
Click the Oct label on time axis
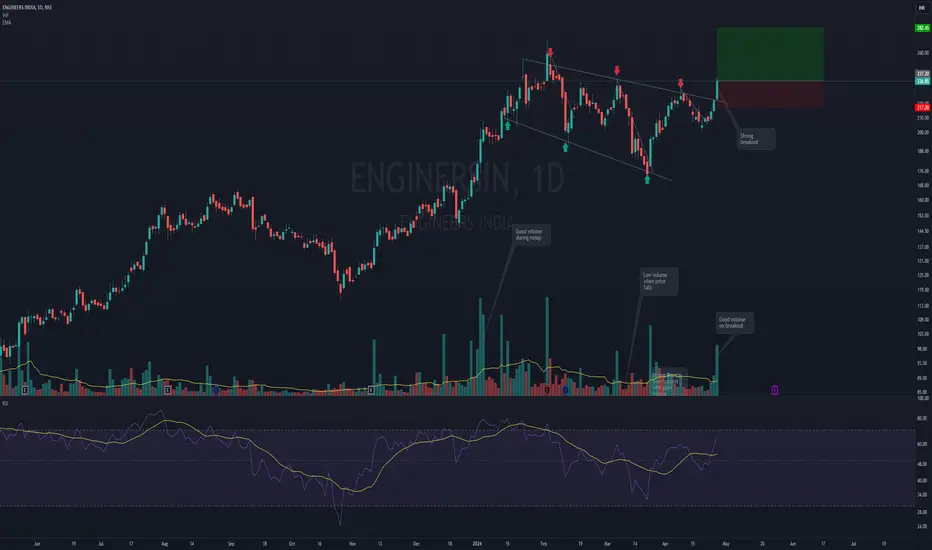click(292, 543)
